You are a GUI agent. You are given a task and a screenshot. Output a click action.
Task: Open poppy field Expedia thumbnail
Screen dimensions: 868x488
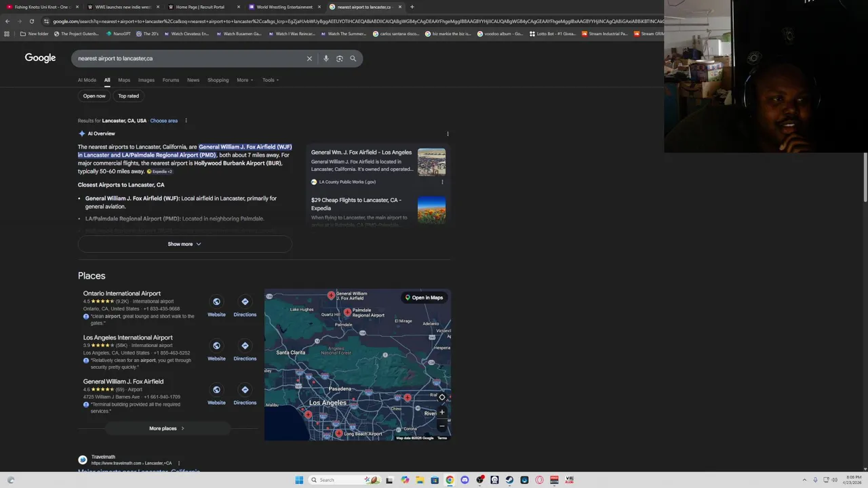(431, 209)
